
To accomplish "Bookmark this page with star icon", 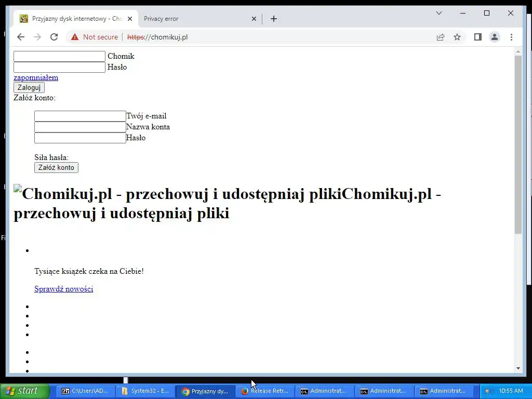I will pos(457,37).
